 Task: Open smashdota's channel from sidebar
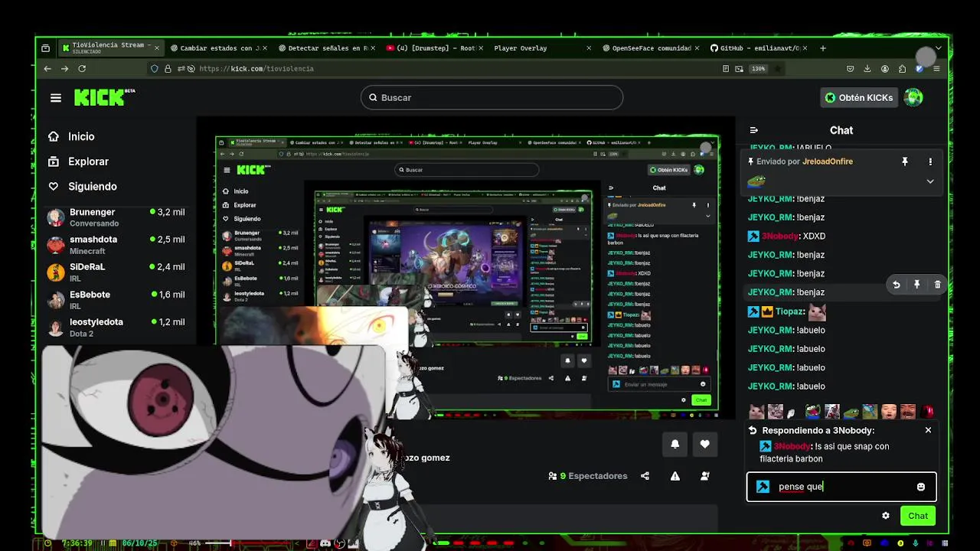coord(116,245)
